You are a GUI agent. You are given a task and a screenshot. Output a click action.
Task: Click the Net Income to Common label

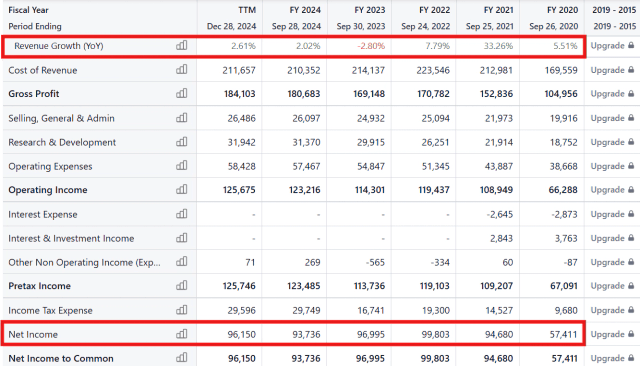pos(61,358)
